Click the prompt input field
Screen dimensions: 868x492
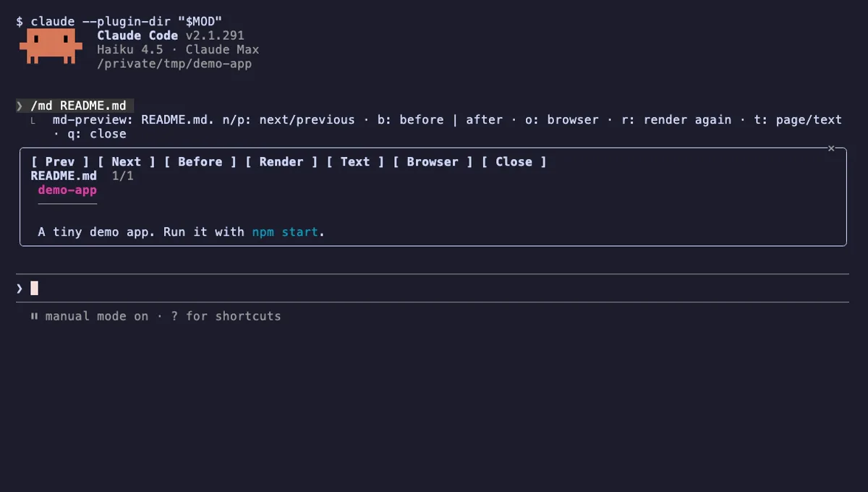tap(433, 289)
